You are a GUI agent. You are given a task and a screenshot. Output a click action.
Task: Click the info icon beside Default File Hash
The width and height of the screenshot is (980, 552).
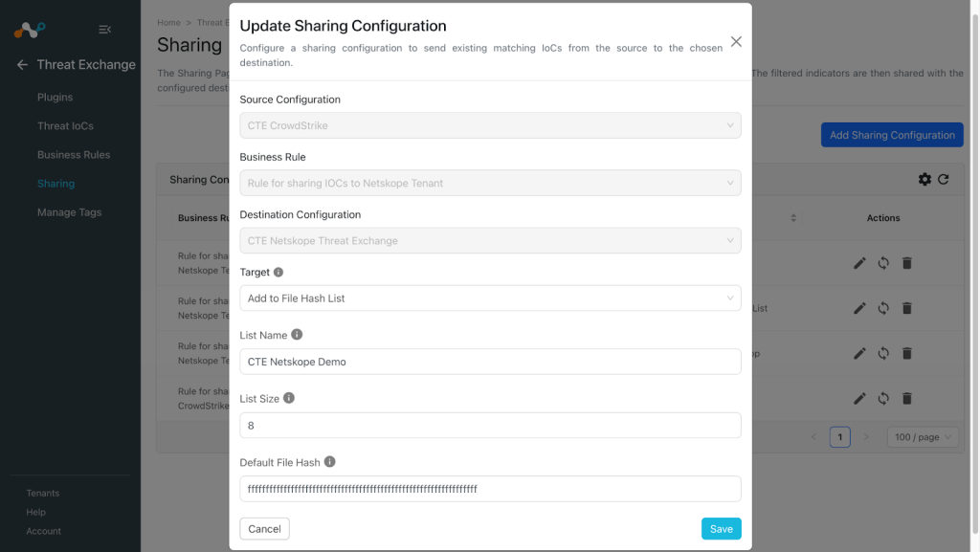329,461
